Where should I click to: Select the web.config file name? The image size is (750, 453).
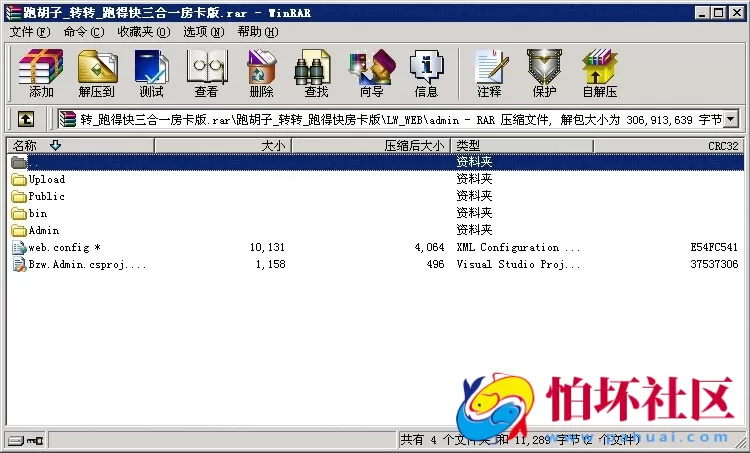click(65, 248)
